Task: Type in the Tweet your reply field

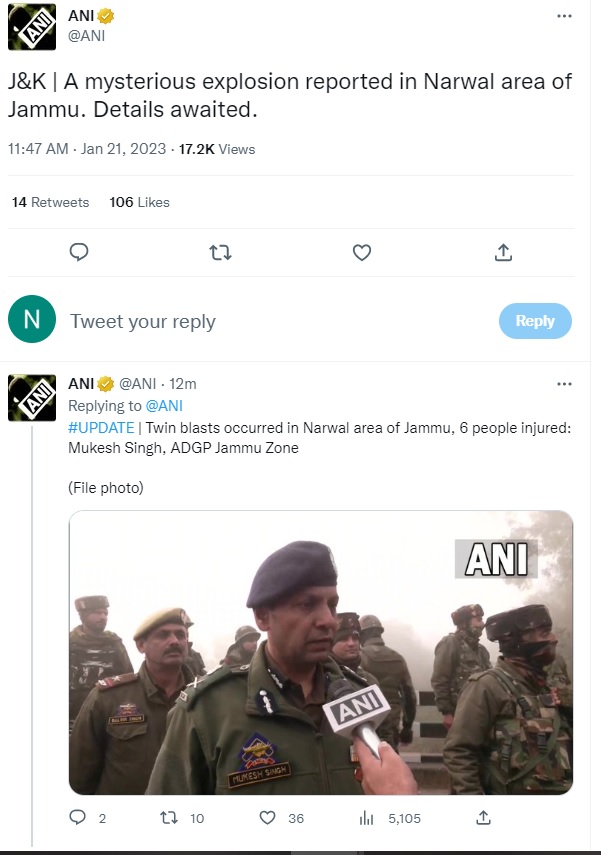Action: click(x=270, y=321)
